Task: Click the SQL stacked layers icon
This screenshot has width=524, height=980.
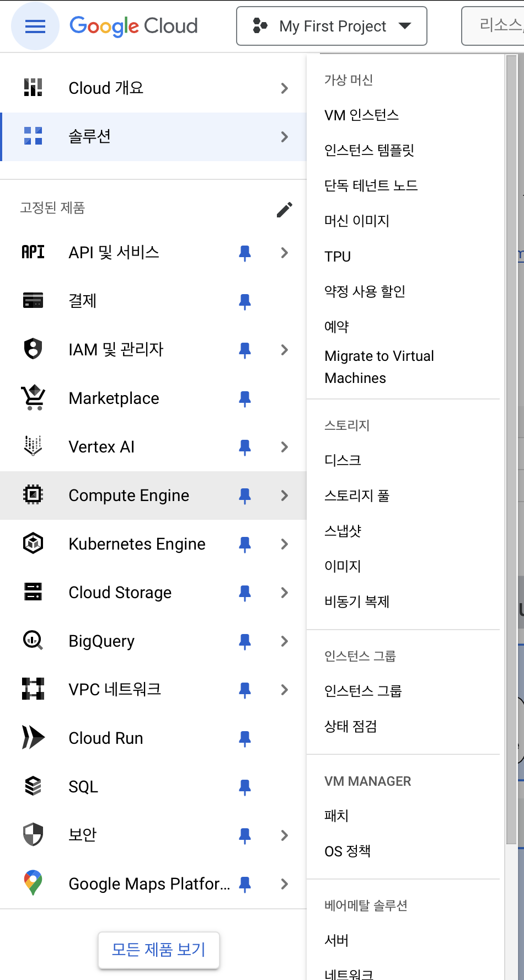Action: (33, 786)
